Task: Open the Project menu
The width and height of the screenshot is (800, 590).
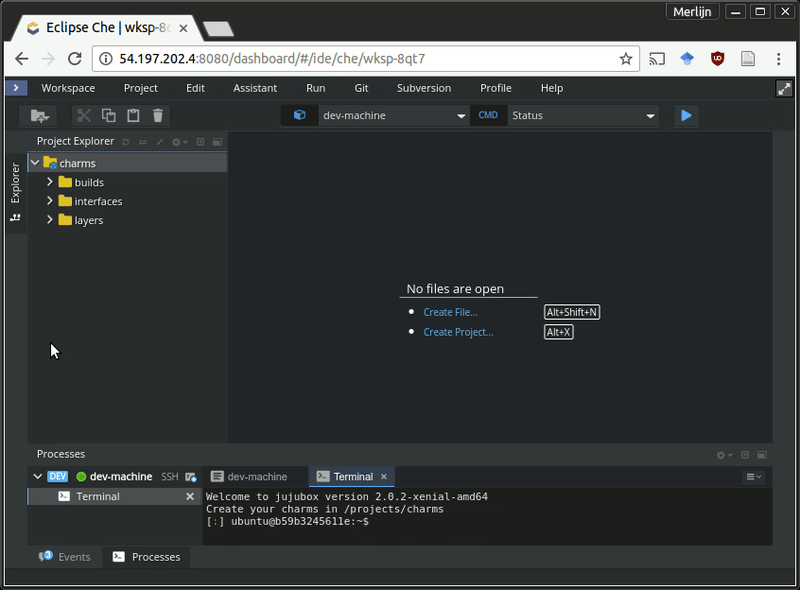Action: tap(140, 88)
